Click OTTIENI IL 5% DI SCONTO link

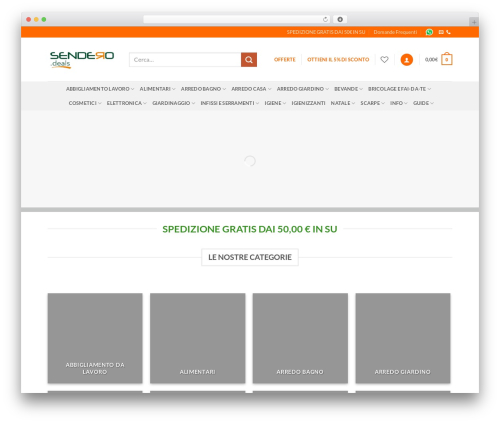338,60
